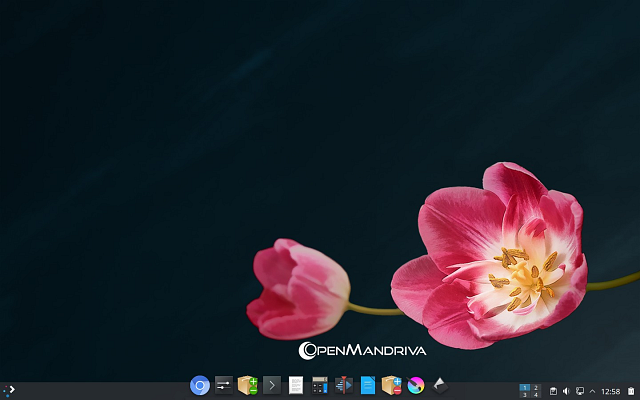Switch to virtual desktop 2
Screen dimensions: 640x400
click(x=536, y=387)
